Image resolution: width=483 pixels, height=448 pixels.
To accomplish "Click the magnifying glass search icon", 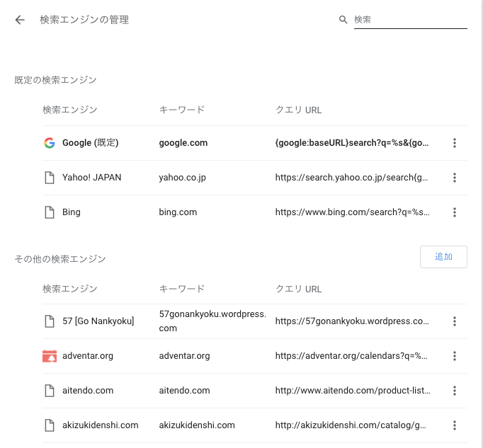I will 343,20.
